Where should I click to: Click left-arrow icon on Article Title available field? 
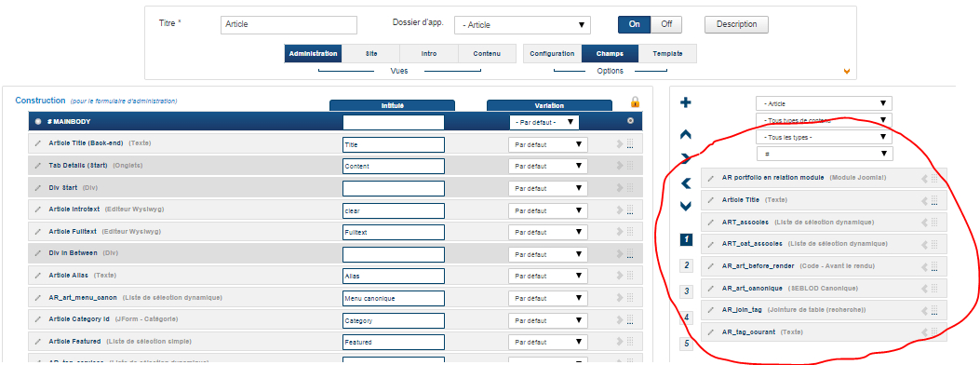pos(924,200)
